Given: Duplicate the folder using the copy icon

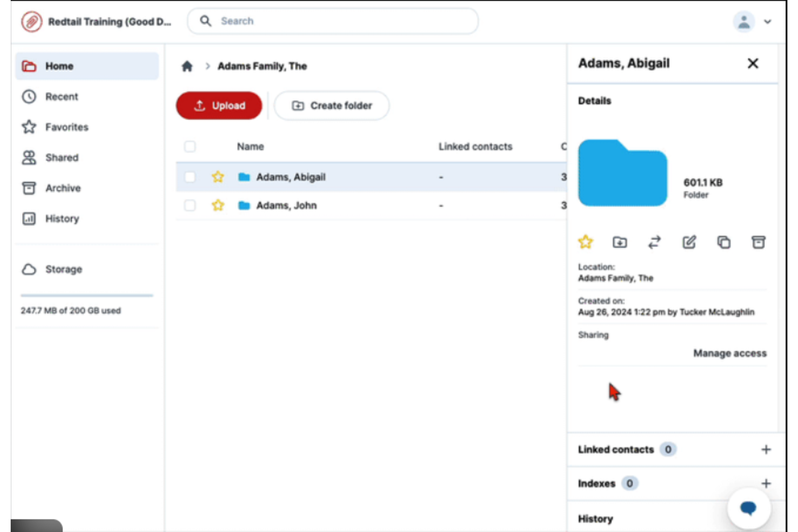Looking at the screenshot, I should tap(724, 243).
